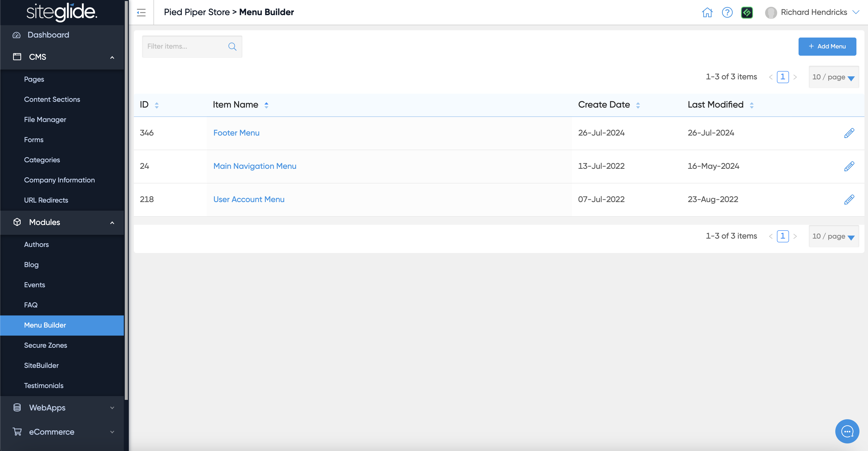Click the edit pencil for User Account Menu
The height and width of the screenshot is (451, 868).
pyautogui.click(x=849, y=199)
